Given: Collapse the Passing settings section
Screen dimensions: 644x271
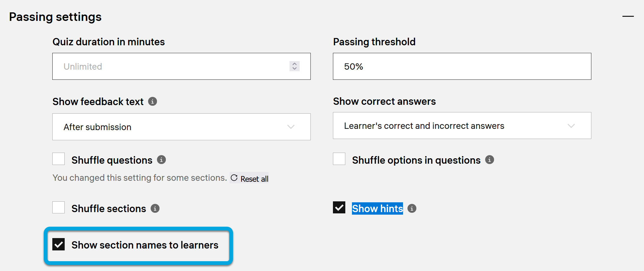Looking at the screenshot, I should [x=628, y=16].
